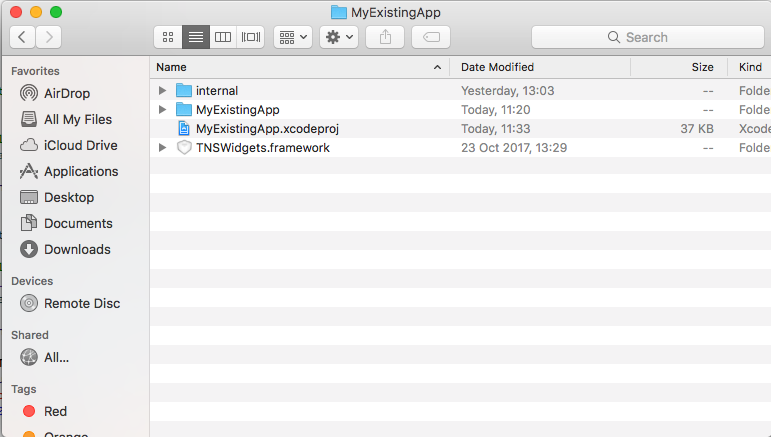Click the Desktop icon
The width and height of the screenshot is (771, 437).
coord(29,197)
